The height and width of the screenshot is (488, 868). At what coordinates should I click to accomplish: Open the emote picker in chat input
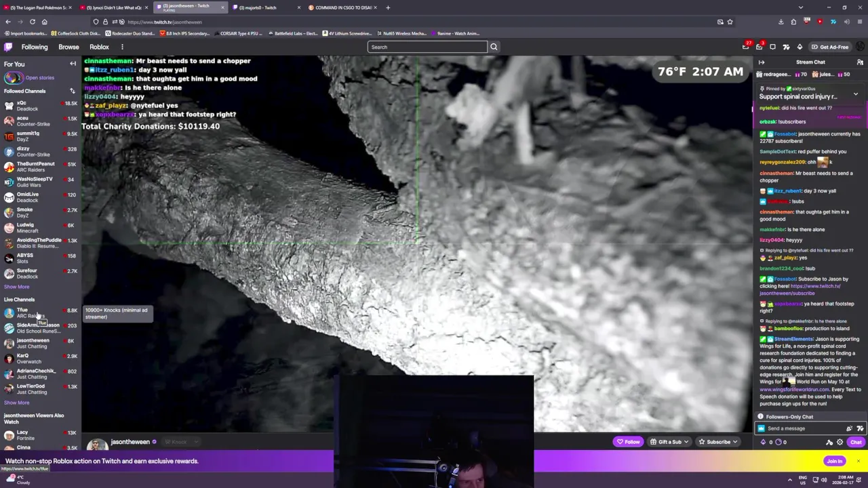(x=849, y=428)
